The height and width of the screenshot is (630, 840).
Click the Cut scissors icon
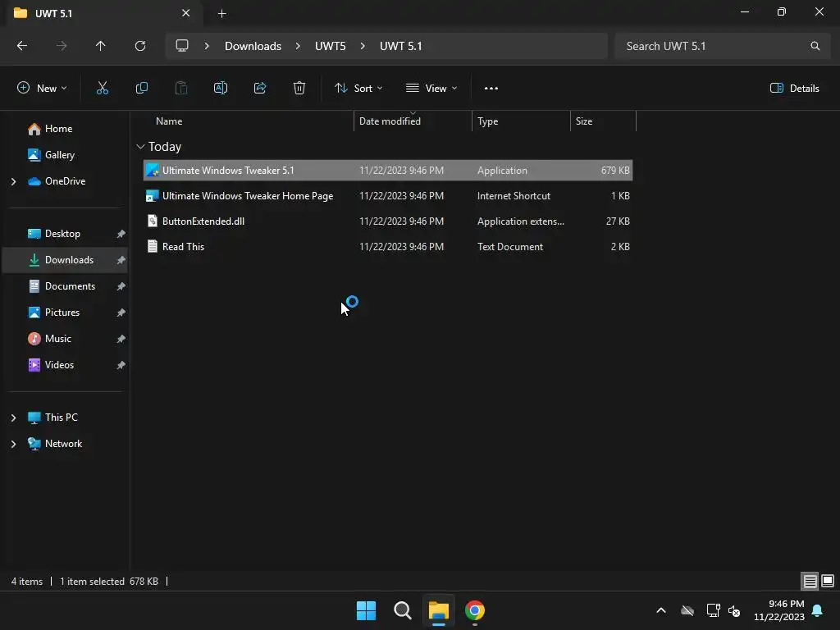102,89
